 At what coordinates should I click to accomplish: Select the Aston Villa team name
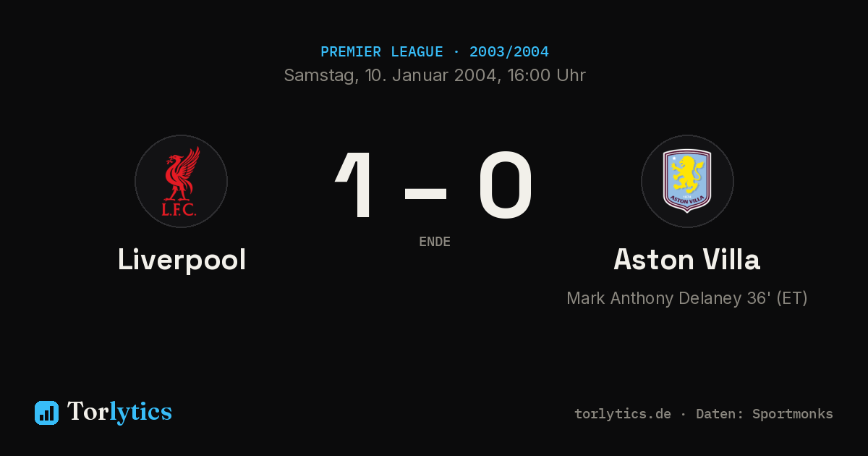687,260
